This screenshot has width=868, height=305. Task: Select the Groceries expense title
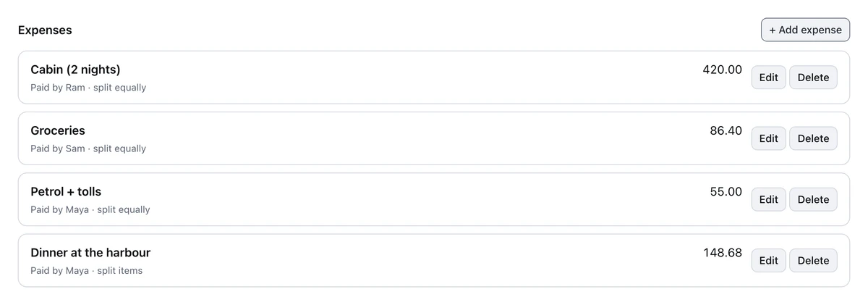[58, 130]
